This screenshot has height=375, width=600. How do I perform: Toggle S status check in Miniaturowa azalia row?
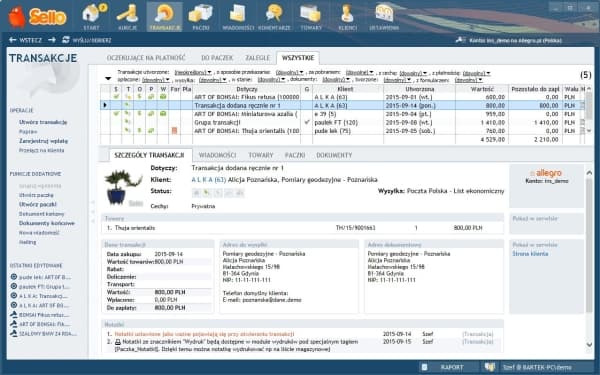pyautogui.click(x=116, y=114)
